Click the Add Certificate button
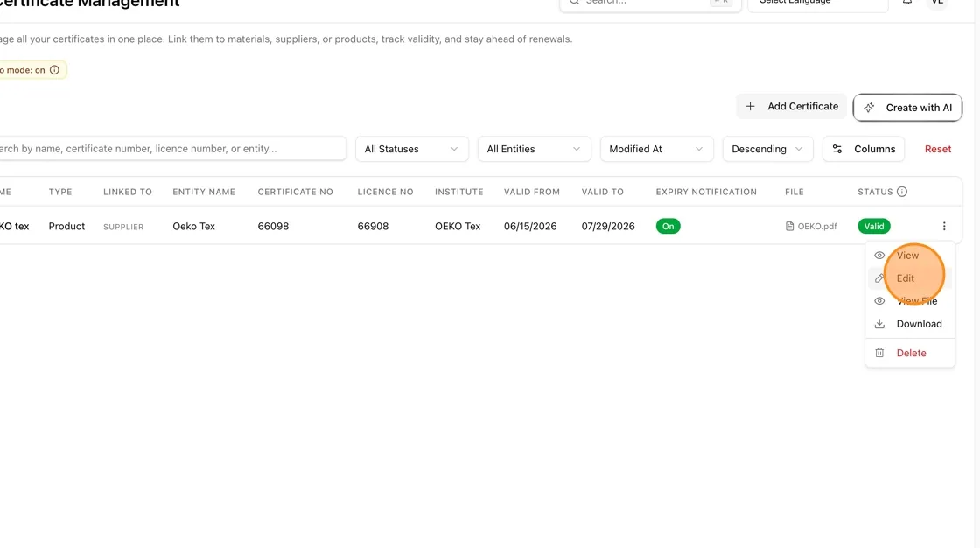The height and width of the screenshot is (548, 980). [x=791, y=106]
